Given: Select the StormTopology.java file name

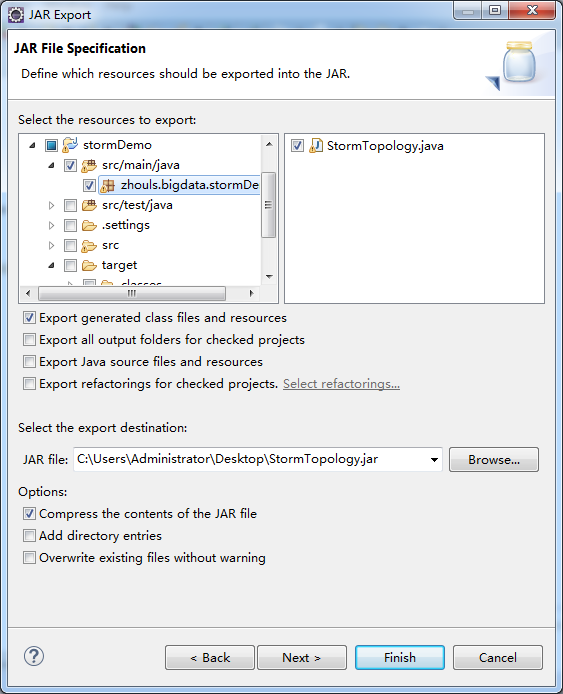Looking at the screenshot, I should click(x=385, y=146).
